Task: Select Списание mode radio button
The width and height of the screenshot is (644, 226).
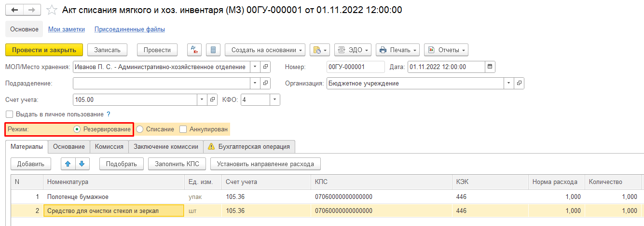Action: (140, 129)
